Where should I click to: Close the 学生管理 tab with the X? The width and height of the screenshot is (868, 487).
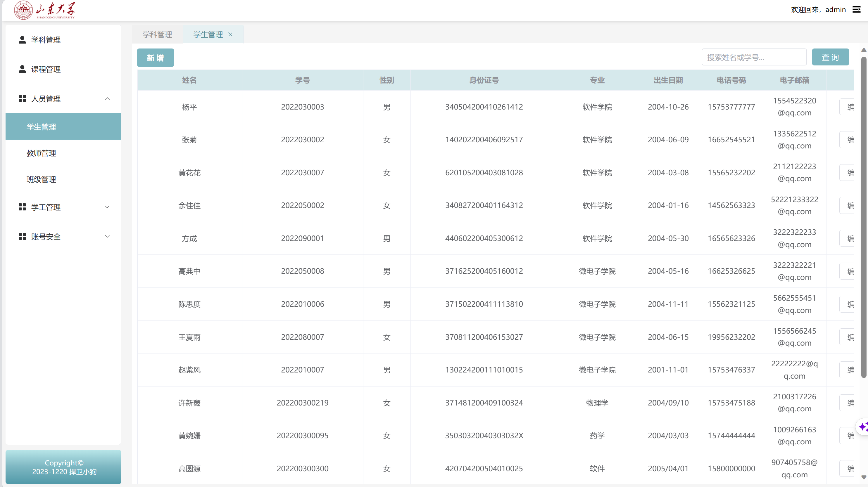point(230,34)
